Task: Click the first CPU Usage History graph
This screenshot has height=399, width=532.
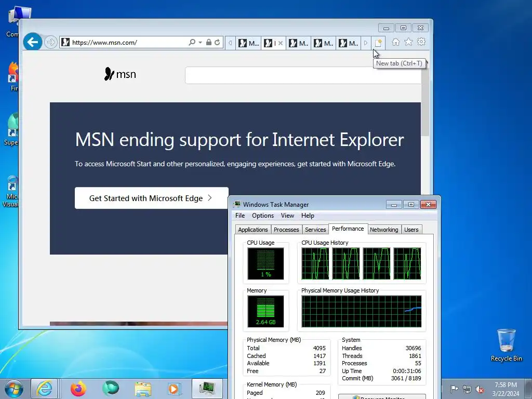Action: coord(315,263)
